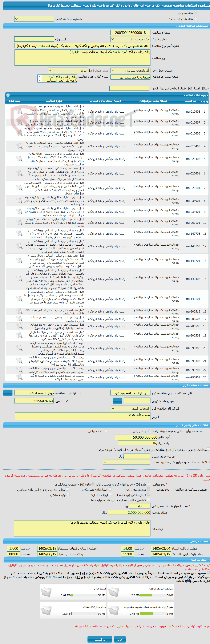Image resolution: width=210 pixels, height=644 pixels.
Task: View details of row rra-140101
Action: click(19, 299)
